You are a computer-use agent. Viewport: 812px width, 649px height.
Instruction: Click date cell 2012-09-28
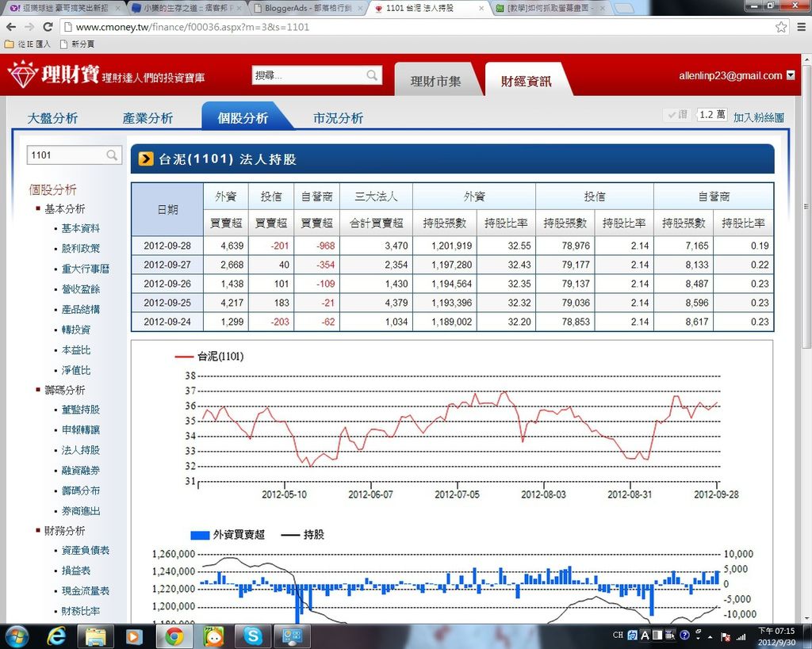coord(167,246)
